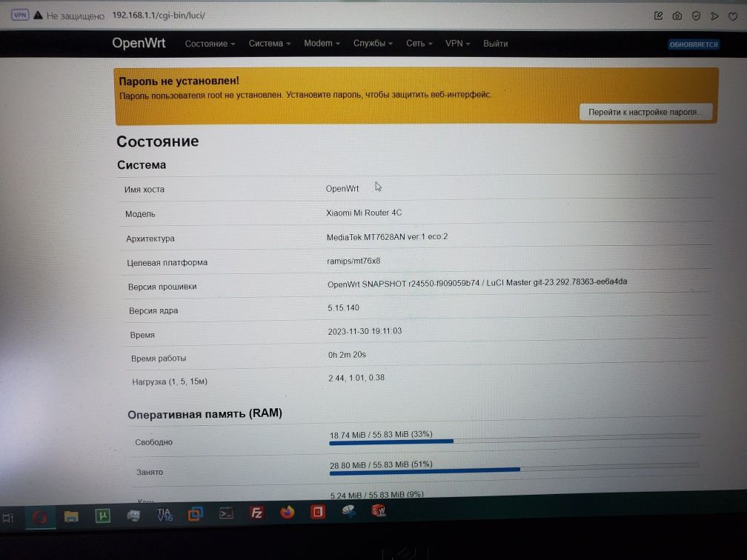Click the time value 2023-11-30 19:11:03
Screen dimensions: 747x560
[365, 331]
